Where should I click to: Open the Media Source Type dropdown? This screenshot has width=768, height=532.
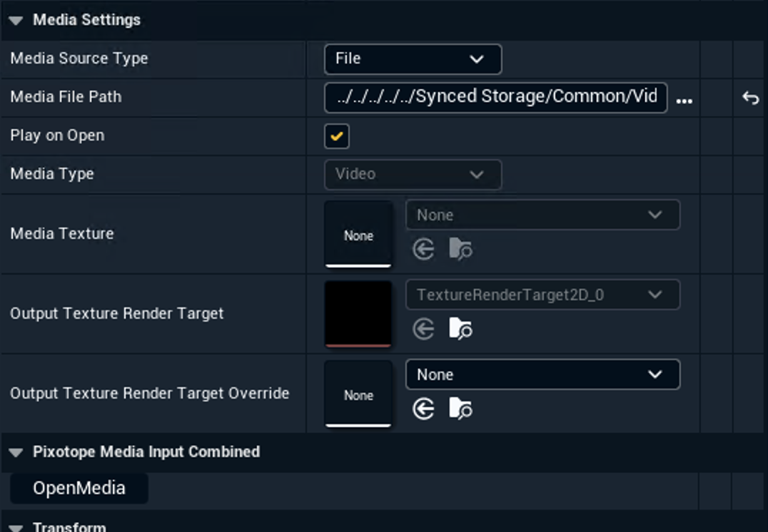point(413,59)
